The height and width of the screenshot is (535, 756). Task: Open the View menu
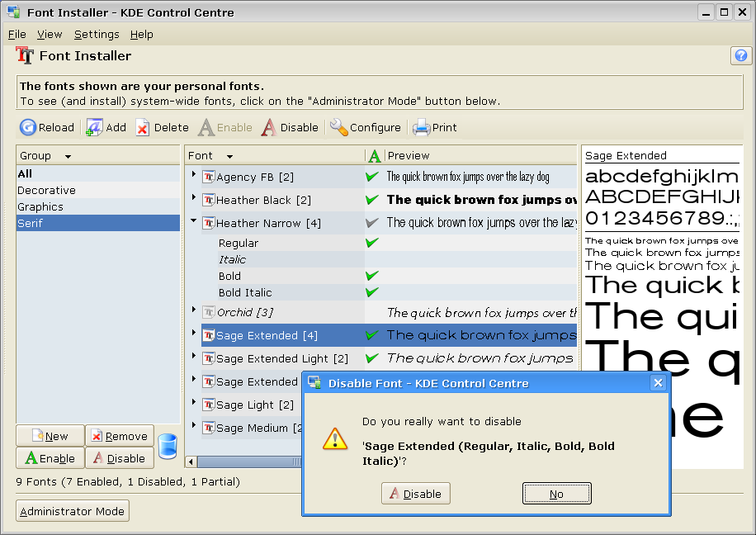coord(50,34)
